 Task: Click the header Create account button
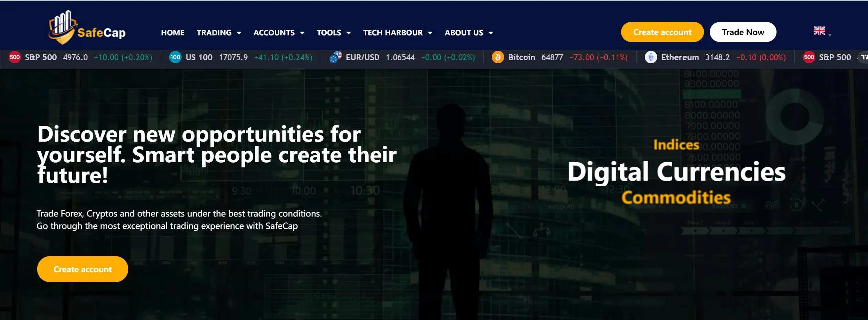662,32
